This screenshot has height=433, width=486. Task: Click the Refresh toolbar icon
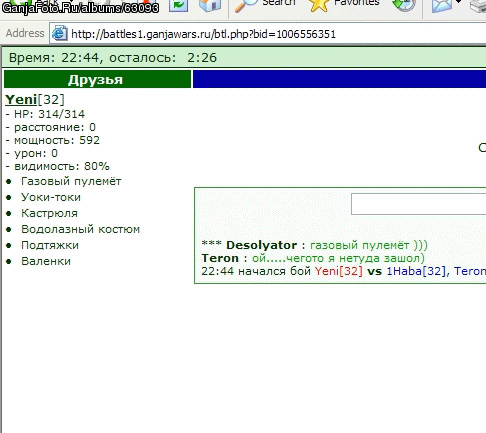pyautogui.click(x=178, y=6)
